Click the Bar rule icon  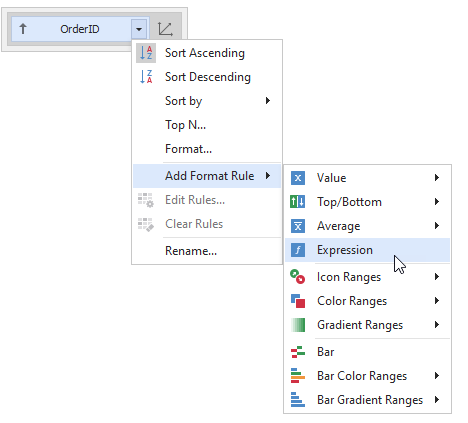[298, 352]
